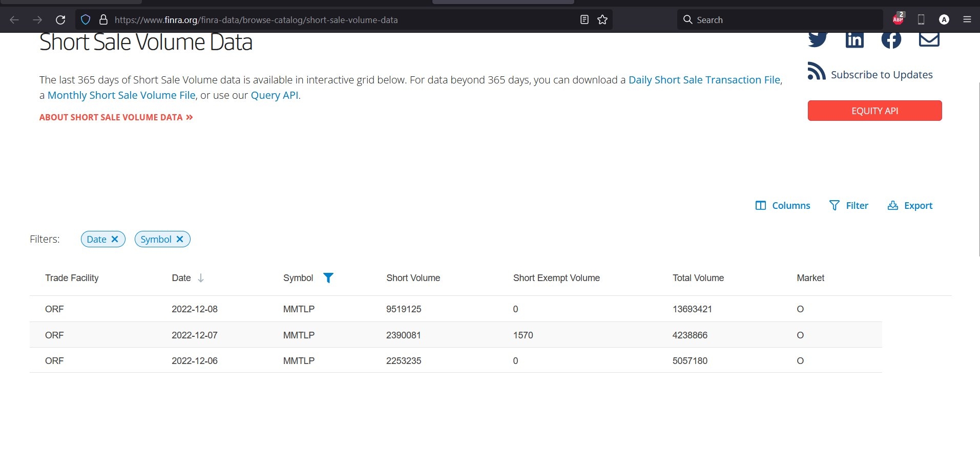Open the Filter panel
This screenshot has height=472, width=980.
point(849,205)
